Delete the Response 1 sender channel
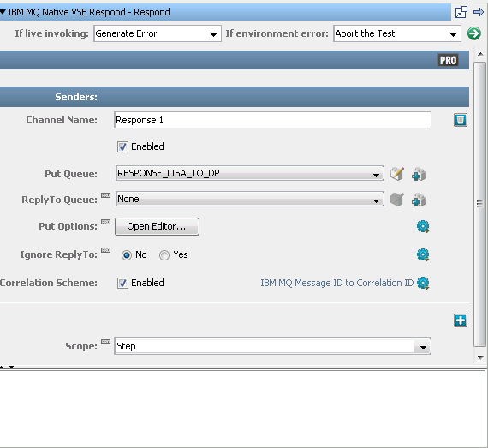Viewport: 488px width, 448px height. point(461,120)
